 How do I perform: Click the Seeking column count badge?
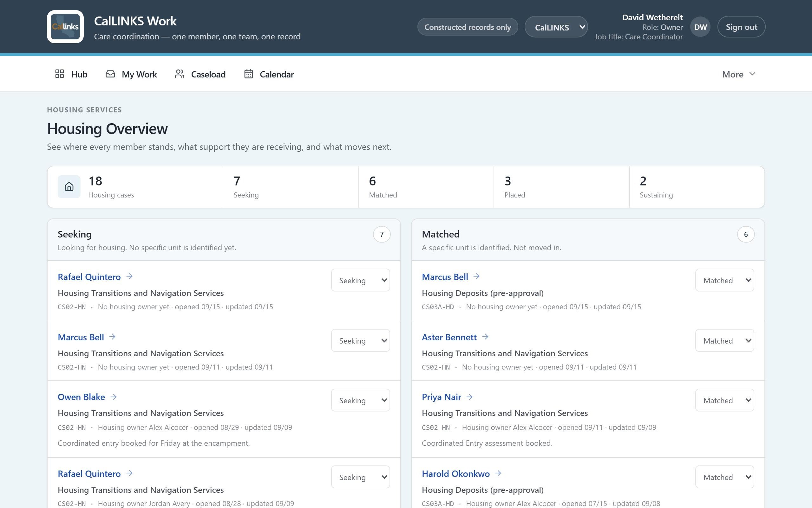(382, 234)
